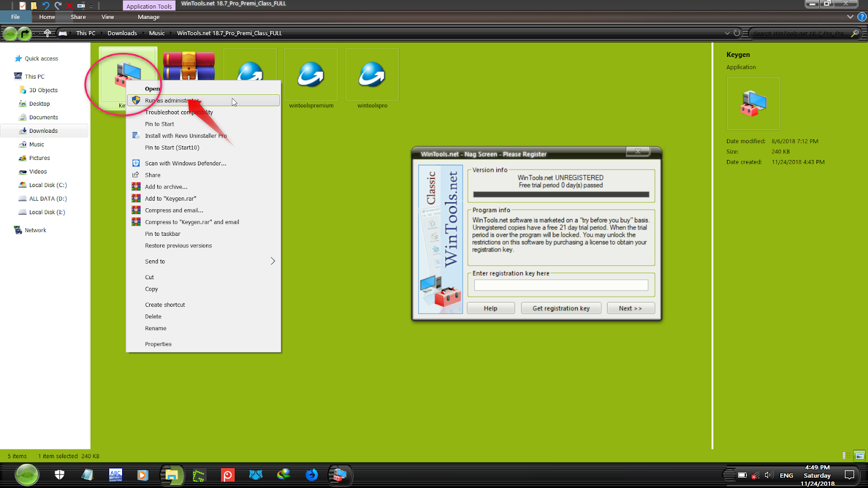
Task: Switch to the View ribbon tab
Action: pyautogui.click(x=108, y=17)
